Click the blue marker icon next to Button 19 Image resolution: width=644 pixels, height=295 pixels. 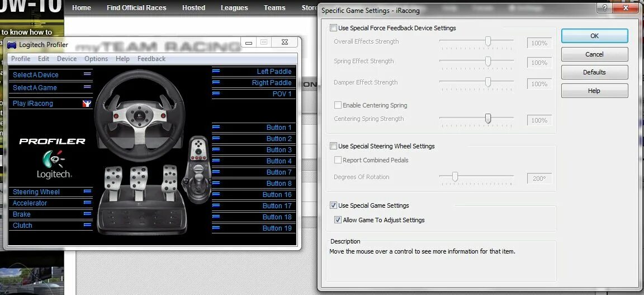click(x=216, y=227)
